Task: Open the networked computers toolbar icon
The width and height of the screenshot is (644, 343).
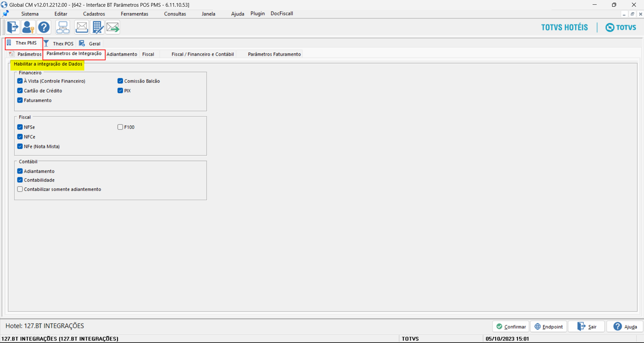Action: [x=63, y=27]
